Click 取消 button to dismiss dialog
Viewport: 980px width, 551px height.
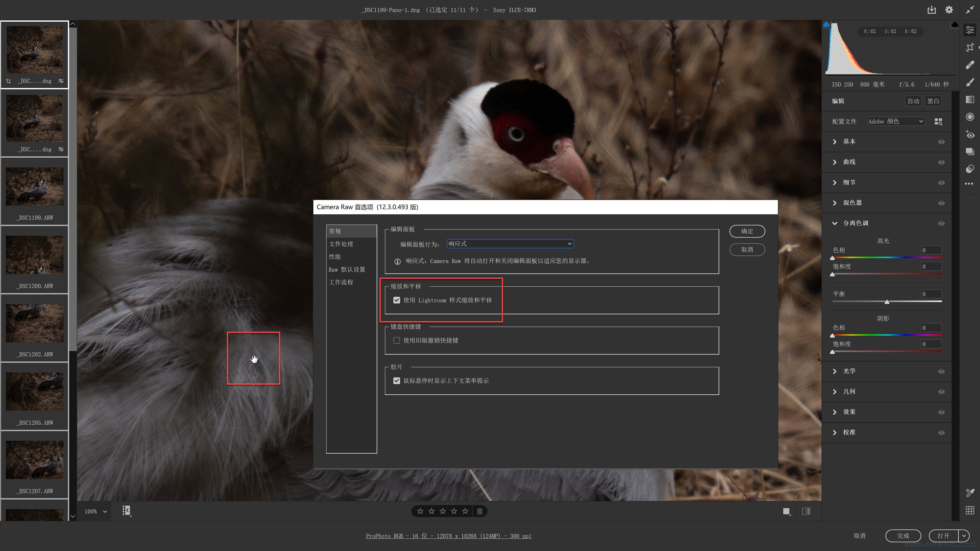[x=747, y=249]
